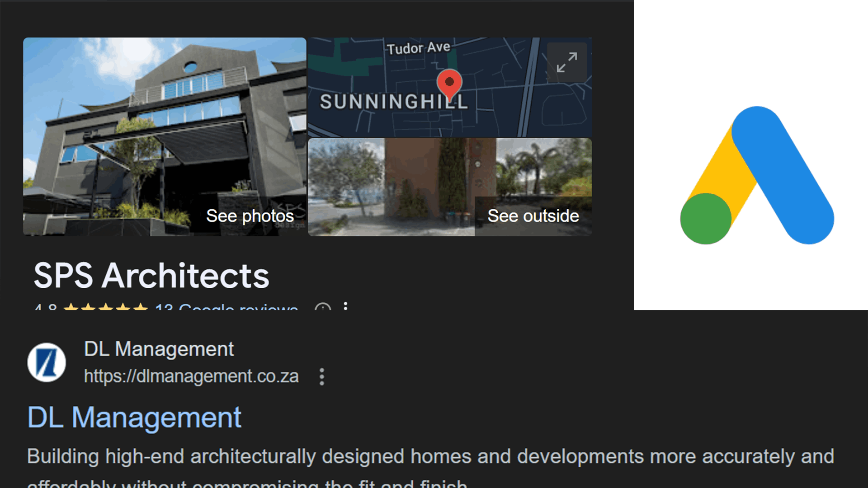Expand the Sunninghill map to full view
The height and width of the screenshot is (488, 868).
[566, 62]
